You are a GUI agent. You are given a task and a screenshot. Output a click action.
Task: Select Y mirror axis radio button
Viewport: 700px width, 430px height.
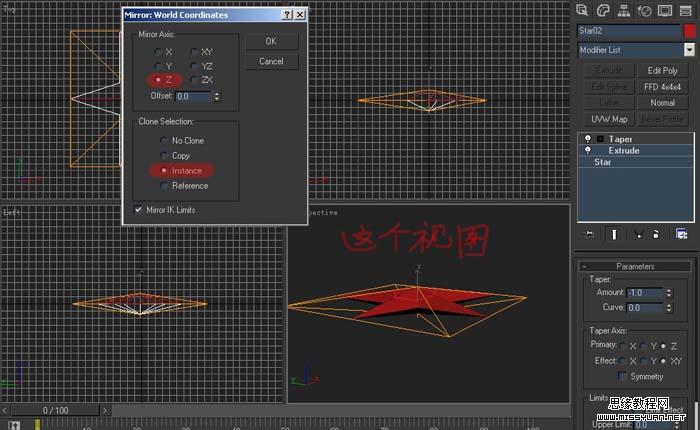(158, 66)
